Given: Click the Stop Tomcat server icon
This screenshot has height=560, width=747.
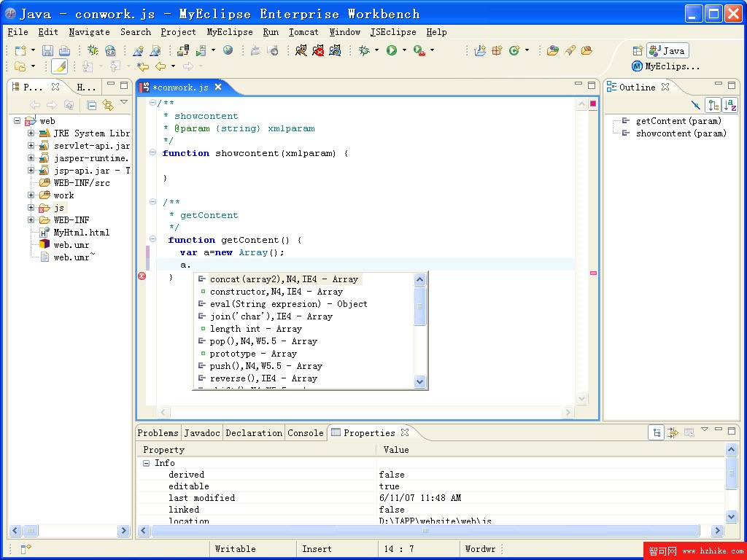Looking at the screenshot, I should [x=318, y=50].
